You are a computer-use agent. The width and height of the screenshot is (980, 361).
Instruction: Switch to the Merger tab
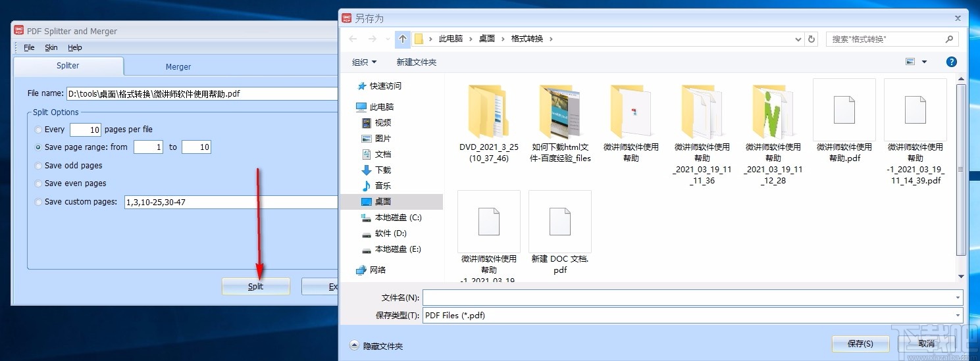178,67
